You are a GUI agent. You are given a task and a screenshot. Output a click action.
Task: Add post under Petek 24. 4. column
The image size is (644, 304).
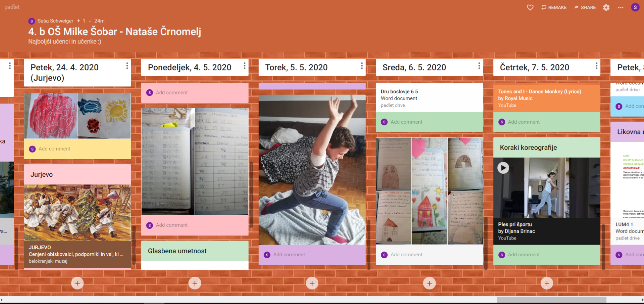coord(77,283)
